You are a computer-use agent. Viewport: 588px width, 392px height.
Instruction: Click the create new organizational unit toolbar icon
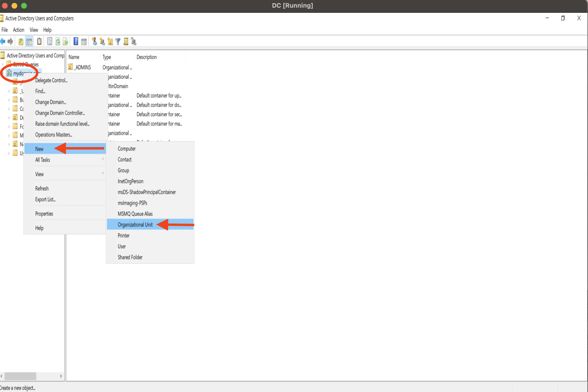pos(110,41)
